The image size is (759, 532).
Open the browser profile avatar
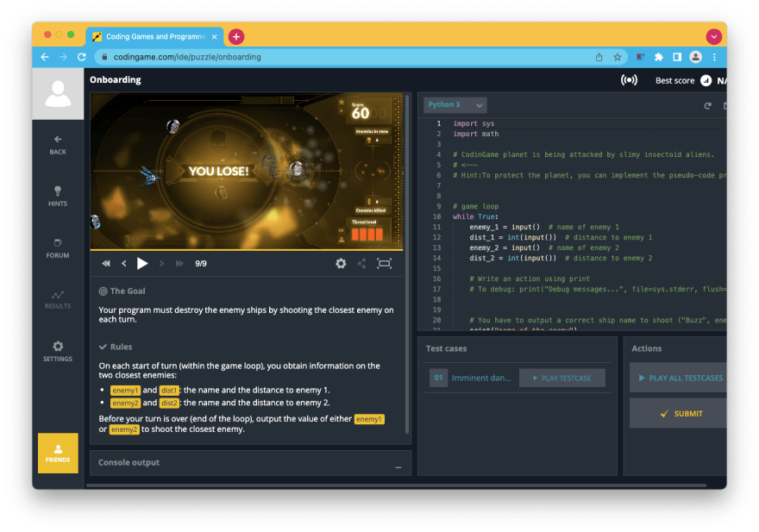pos(695,57)
